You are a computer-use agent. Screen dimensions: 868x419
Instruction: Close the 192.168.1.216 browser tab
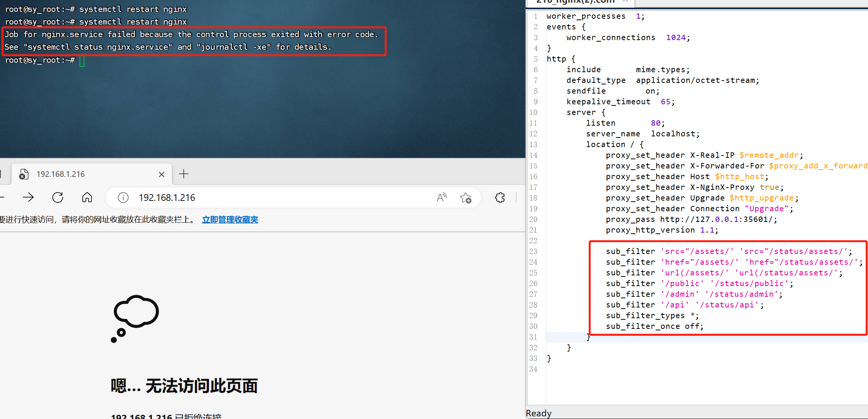tap(162, 174)
